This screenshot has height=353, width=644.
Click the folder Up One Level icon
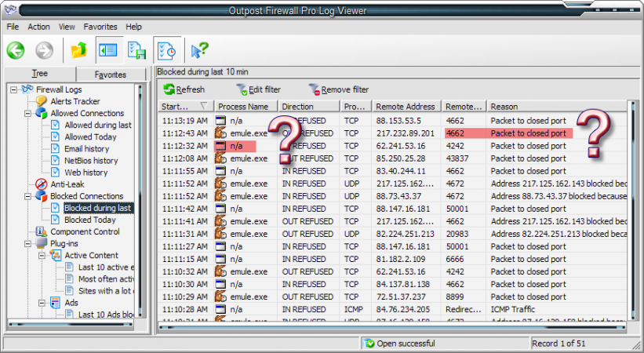click(79, 50)
